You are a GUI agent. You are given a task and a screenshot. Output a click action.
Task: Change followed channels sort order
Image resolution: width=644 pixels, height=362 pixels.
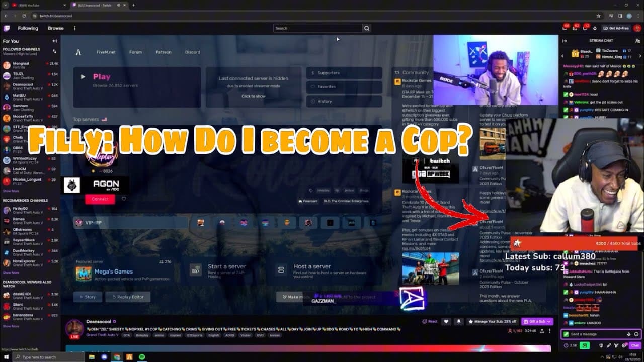pos(54,51)
